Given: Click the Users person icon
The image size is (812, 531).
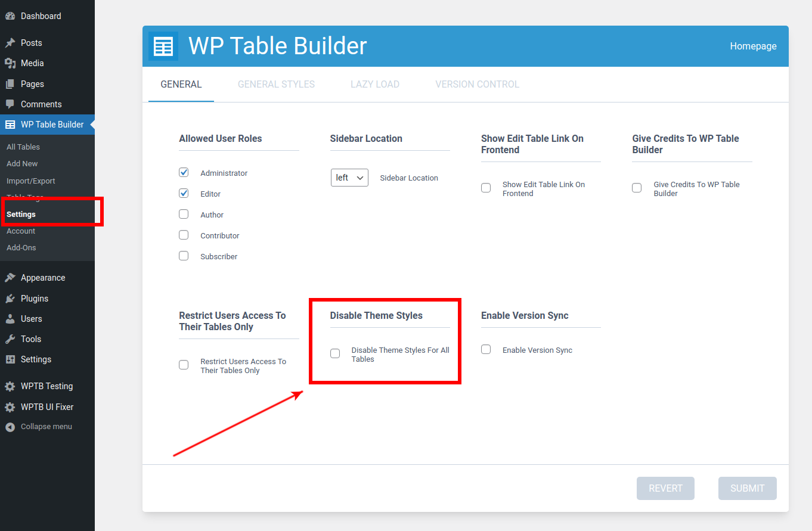Looking at the screenshot, I should (x=10, y=319).
